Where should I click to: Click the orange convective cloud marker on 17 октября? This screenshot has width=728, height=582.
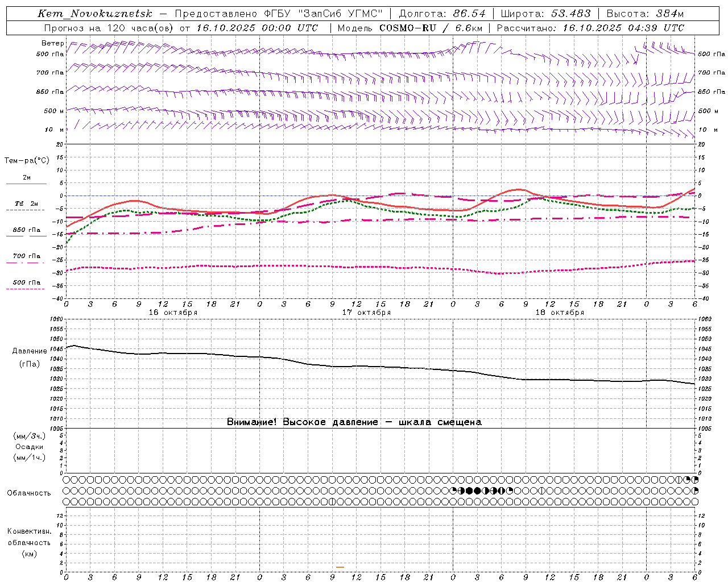pyautogui.click(x=340, y=567)
